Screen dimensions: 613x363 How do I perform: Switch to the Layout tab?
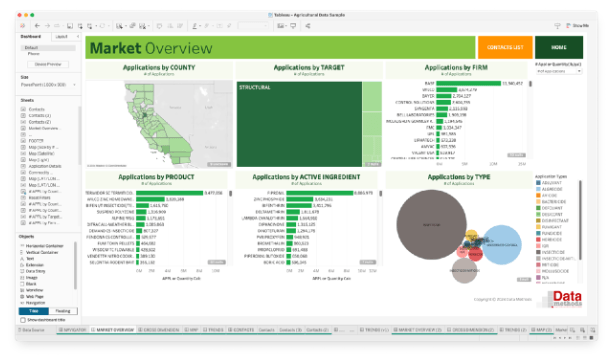coord(61,36)
